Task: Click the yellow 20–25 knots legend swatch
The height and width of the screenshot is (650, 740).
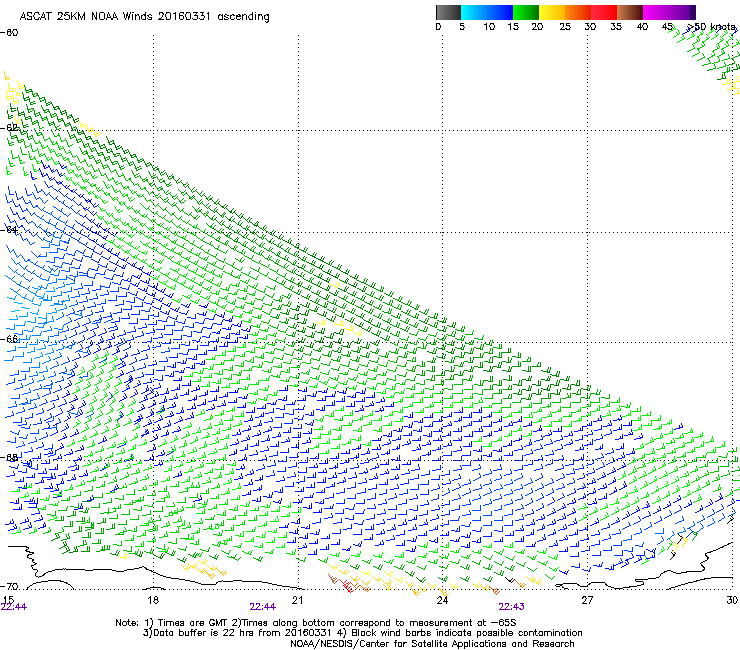Action: 552,12
